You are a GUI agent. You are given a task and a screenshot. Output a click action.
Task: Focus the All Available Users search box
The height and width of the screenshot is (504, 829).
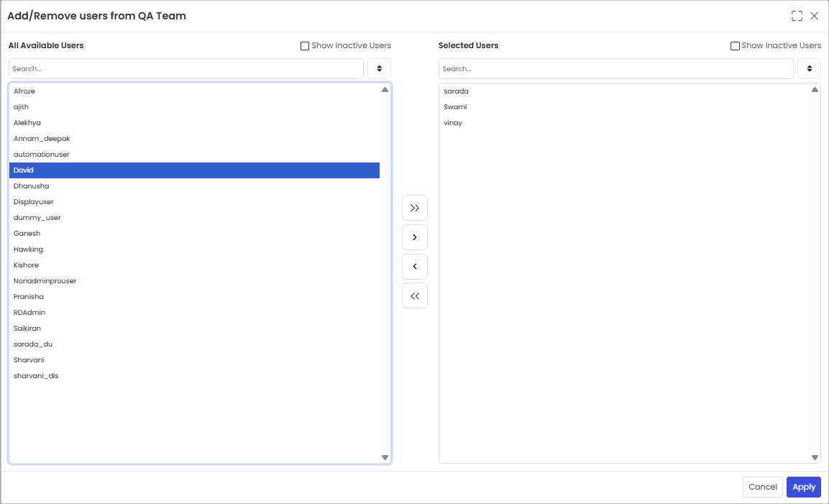point(186,69)
